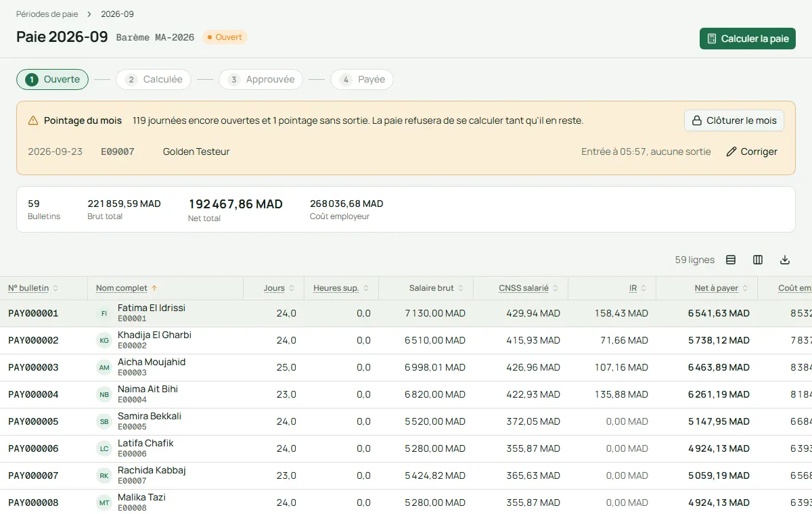Click the SB avatar for Samira Bekkali
Image resolution: width=812 pixels, height=514 pixels.
(x=104, y=421)
